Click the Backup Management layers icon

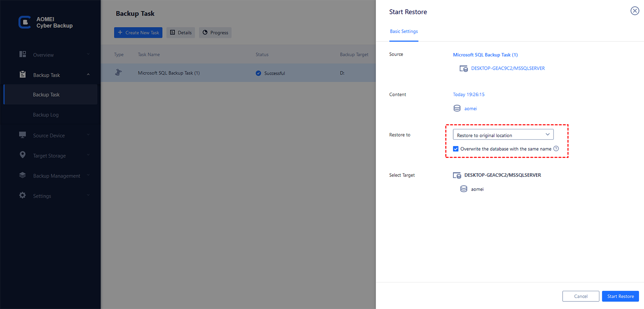tap(23, 175)
